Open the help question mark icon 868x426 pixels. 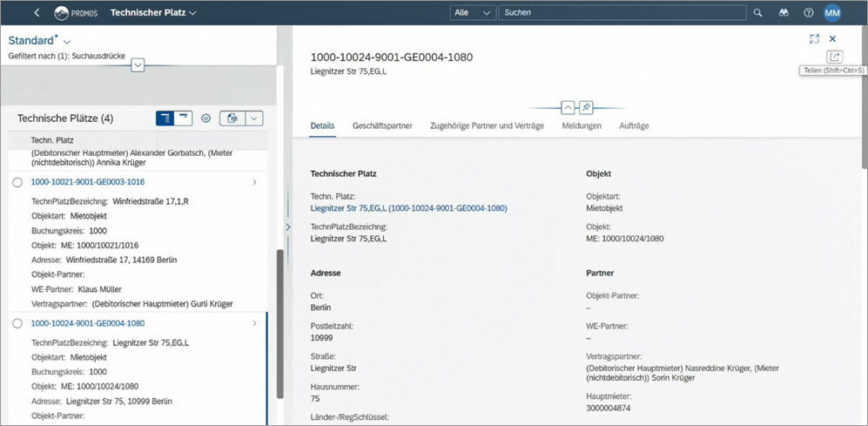tap(809, 13)
